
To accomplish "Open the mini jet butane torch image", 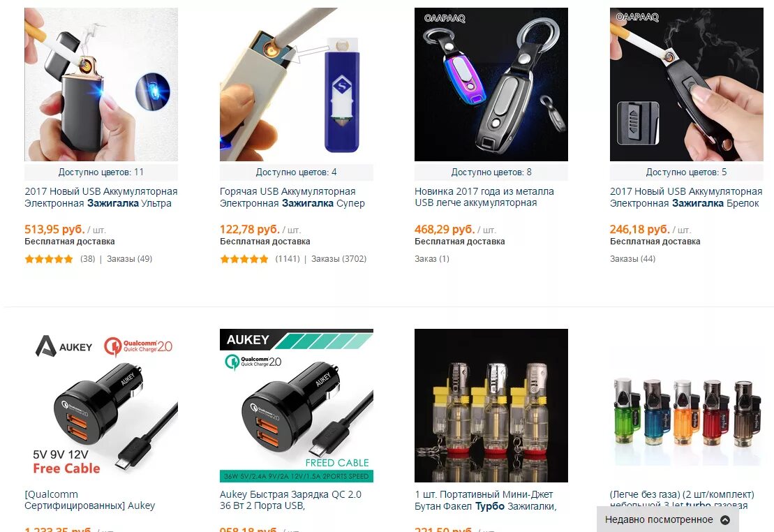I will pos(491,406).
